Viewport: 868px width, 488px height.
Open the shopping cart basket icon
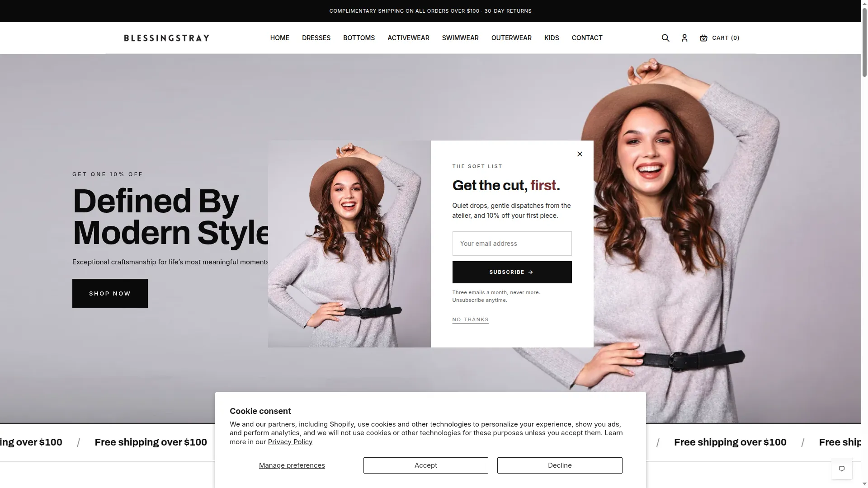tap(703, 38)
